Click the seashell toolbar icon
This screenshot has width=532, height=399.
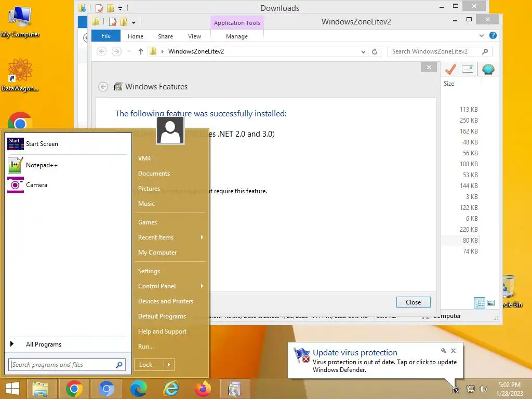[x=488, y=69]
